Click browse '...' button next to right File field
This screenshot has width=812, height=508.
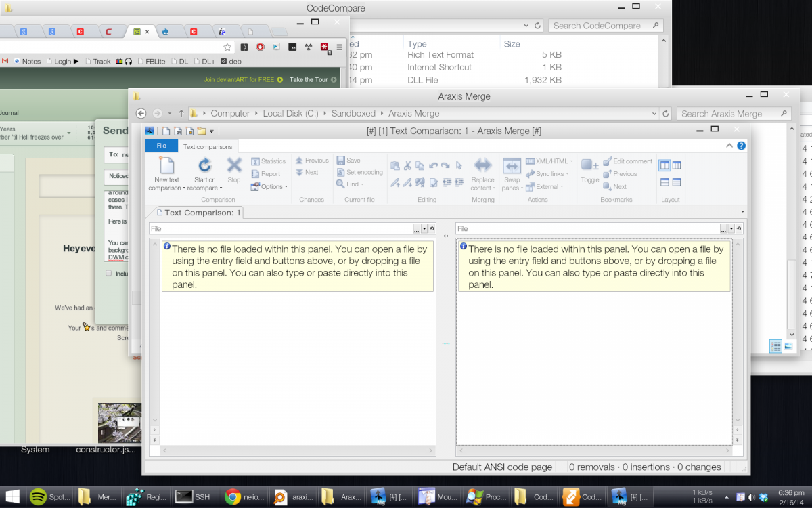click(723, 229)
